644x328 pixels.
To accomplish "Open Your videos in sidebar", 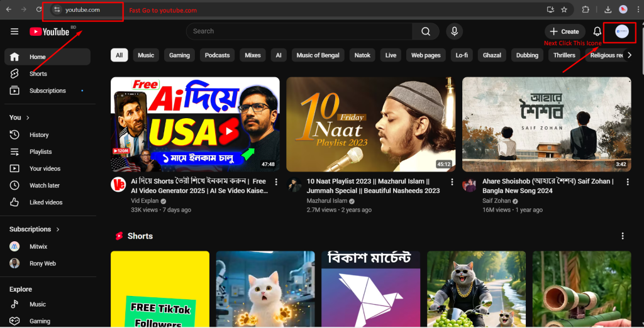I will pyautogui.click(x=47, y=168).
